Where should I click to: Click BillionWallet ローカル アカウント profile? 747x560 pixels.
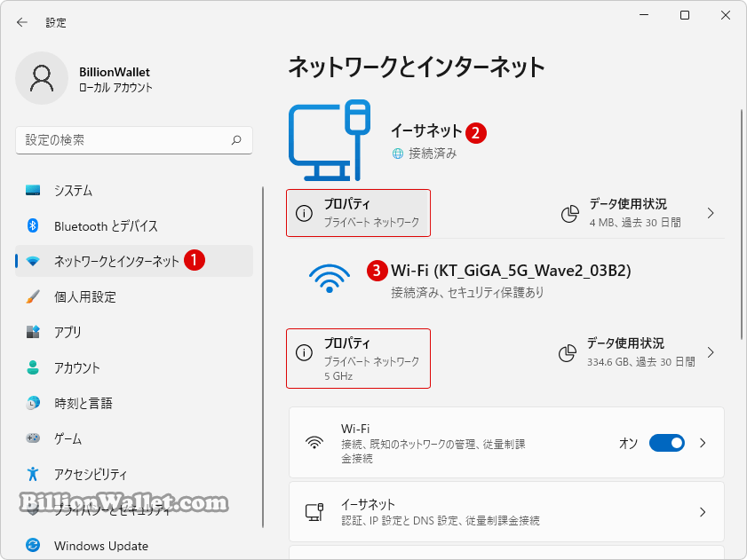[x=84, y=79]
